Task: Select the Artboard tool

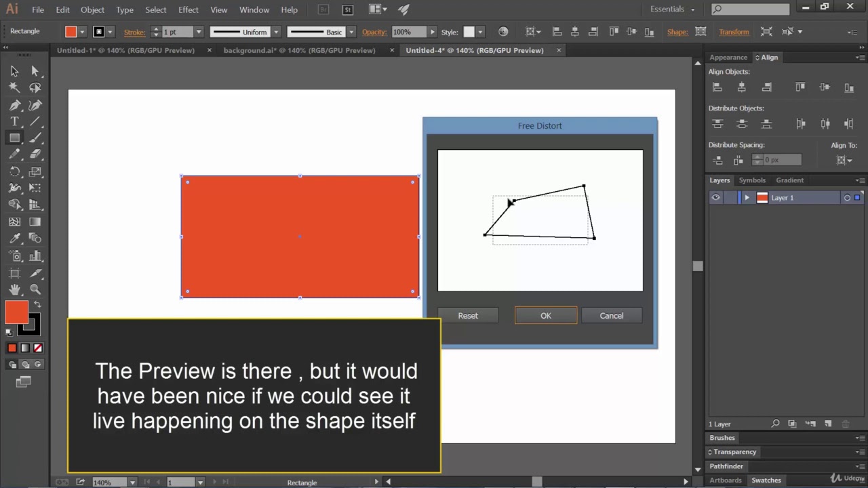Action: (x=14, y=272)
